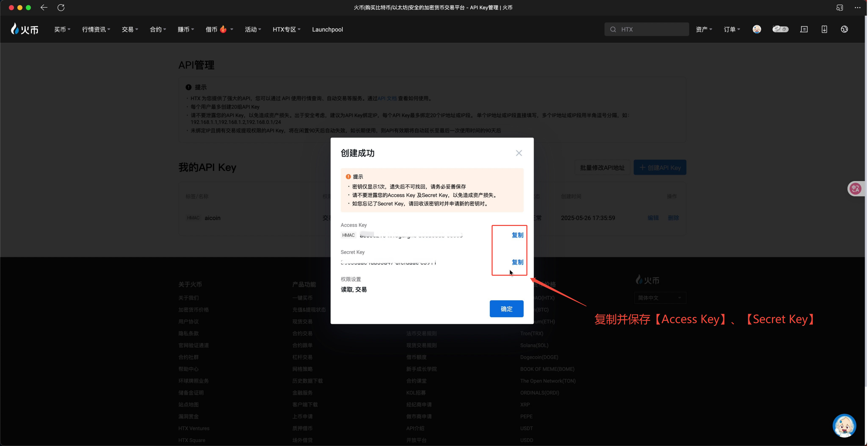Expand the 行情资讯 menu
Screen dimensions: 868x446
click(x=96, y=30)
